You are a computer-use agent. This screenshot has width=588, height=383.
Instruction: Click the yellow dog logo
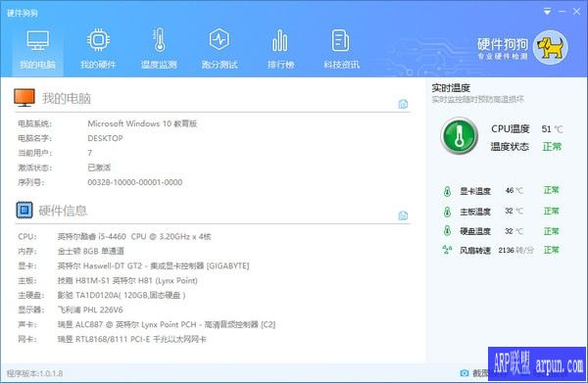click(x=551, y=48)
